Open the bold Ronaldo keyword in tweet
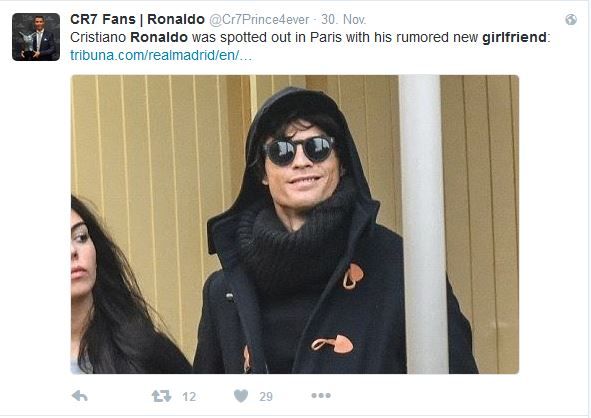This screenshot has height=418, width=591. click(159, 37)
